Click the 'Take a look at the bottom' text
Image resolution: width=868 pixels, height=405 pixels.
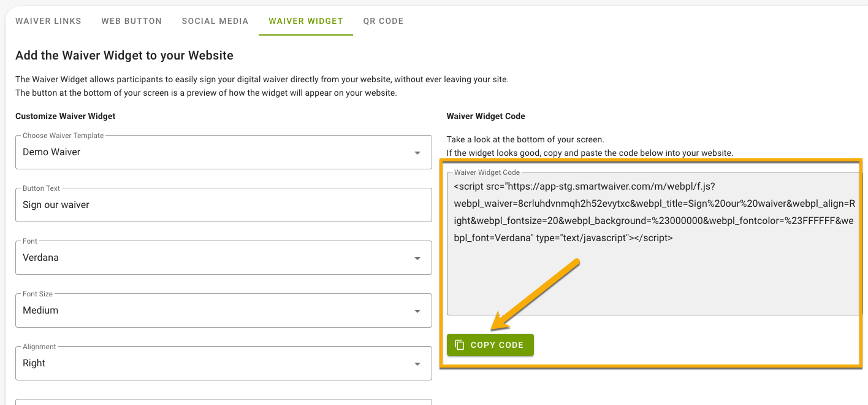tap(525, 139)
